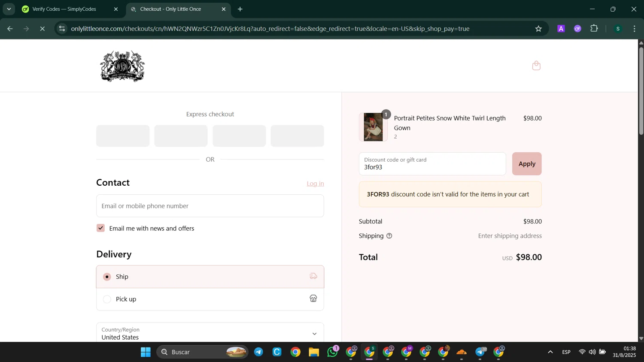View site information icon in address bar
This screenshot has width=644, height=362.
pos(62,29)
